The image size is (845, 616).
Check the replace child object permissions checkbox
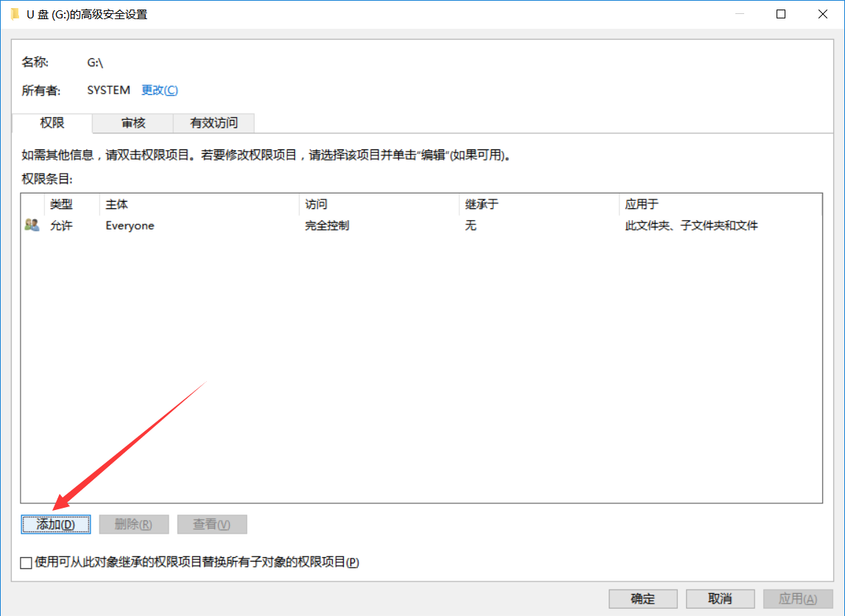(26, 563)
